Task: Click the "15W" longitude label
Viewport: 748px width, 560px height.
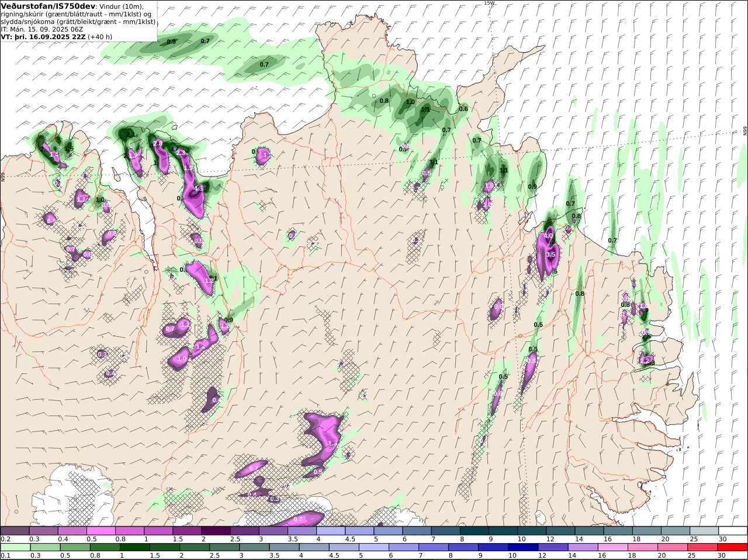Action: click(x=489, y=3)
